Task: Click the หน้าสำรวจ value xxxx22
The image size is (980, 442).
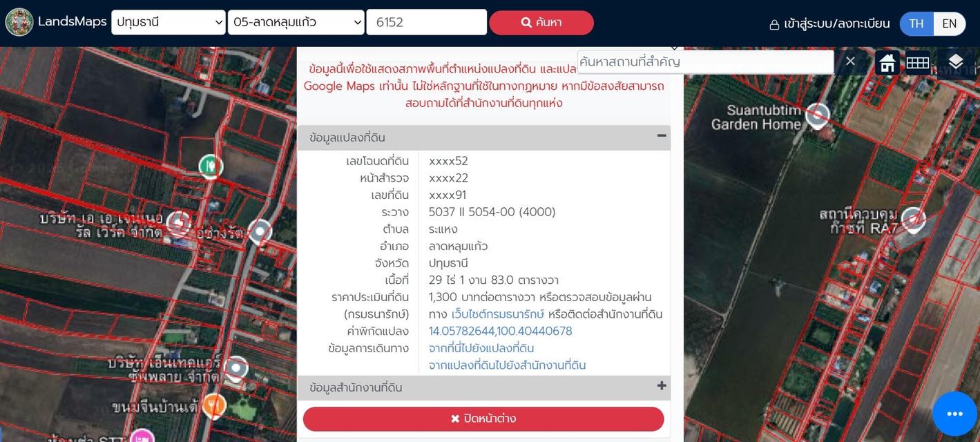Action: (448, 178)
